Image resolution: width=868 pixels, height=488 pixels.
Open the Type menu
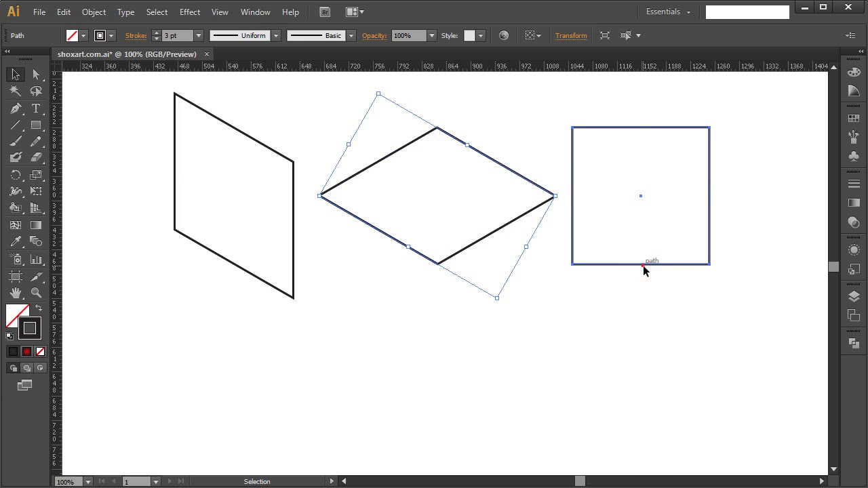125,12
